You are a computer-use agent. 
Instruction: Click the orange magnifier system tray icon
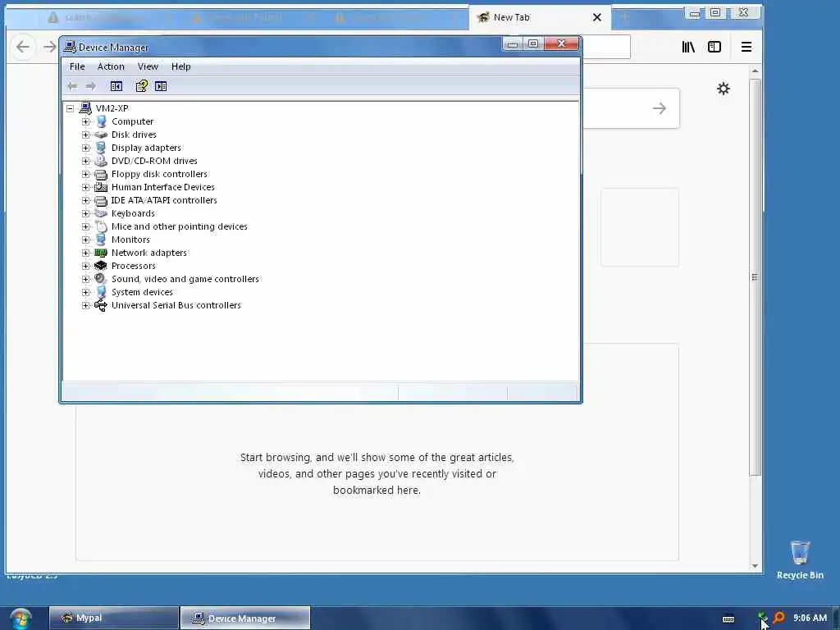tap(779, 618)
